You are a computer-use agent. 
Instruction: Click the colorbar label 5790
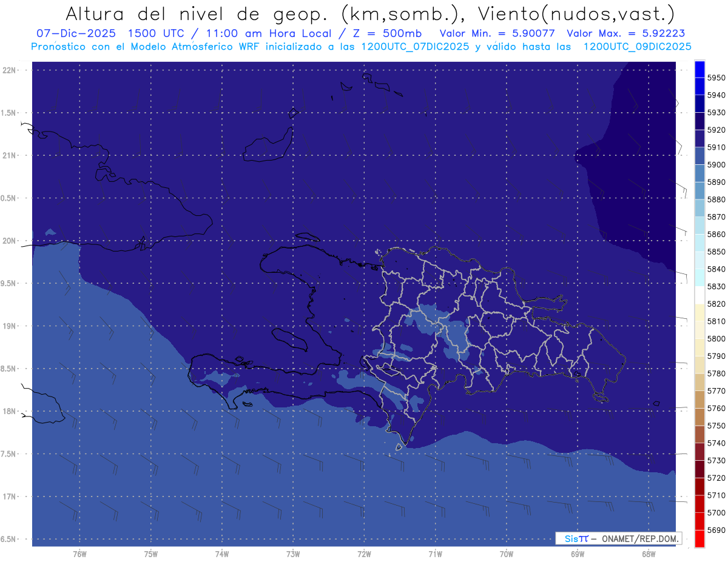(x=716, y=356)
